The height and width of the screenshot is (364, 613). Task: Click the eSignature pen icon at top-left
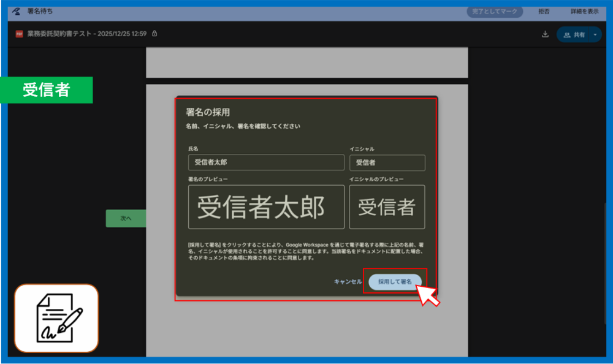click(17, 11)
